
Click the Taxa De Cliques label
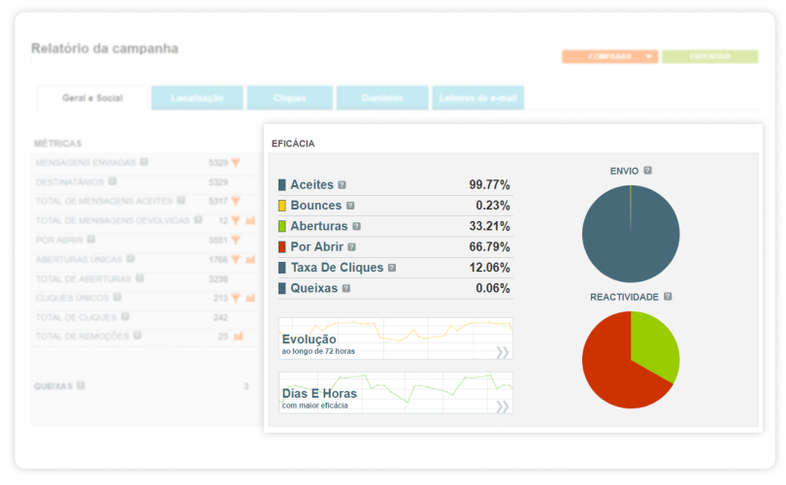click(337, 268)
